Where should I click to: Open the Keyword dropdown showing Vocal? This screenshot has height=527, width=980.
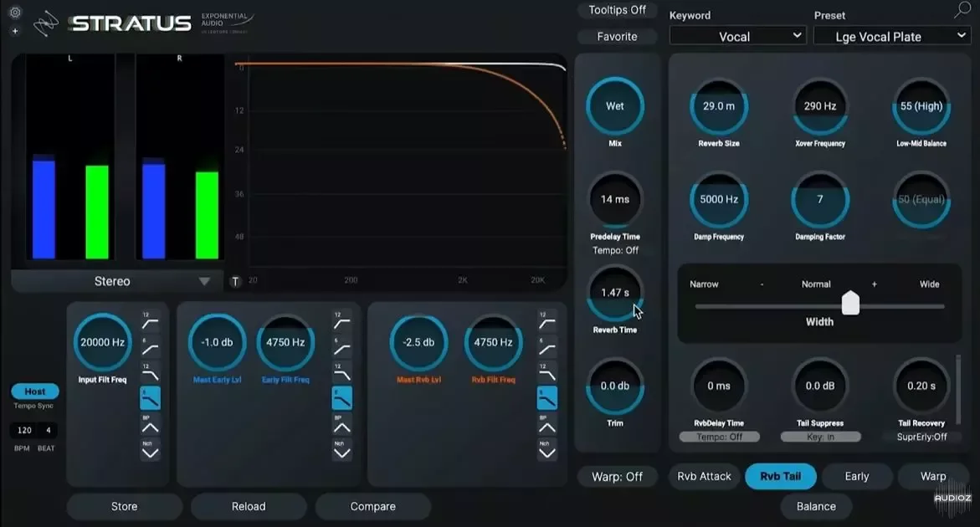[737, 36]
